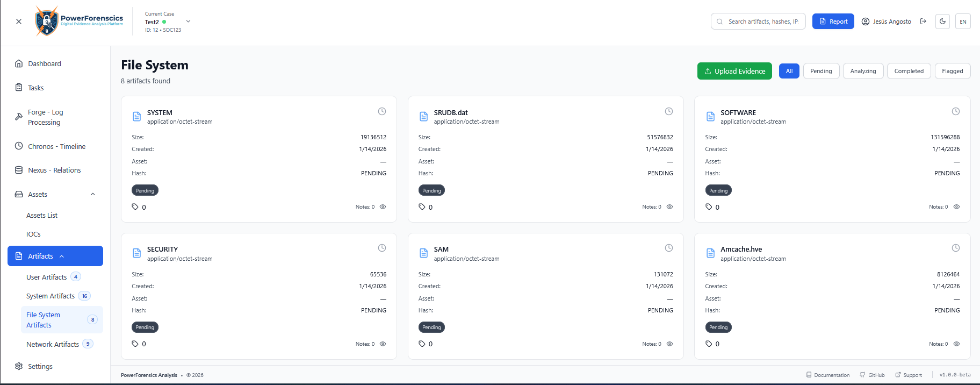980x385 pixels.
Task: Click the eye icon on Amcache.hve card
Action: pos(956,344)
